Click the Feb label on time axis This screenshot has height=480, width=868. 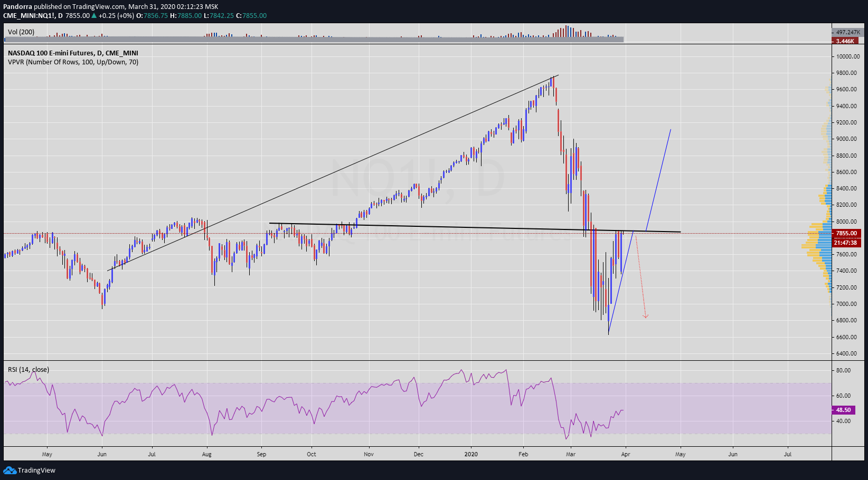(x=523, y=454)
